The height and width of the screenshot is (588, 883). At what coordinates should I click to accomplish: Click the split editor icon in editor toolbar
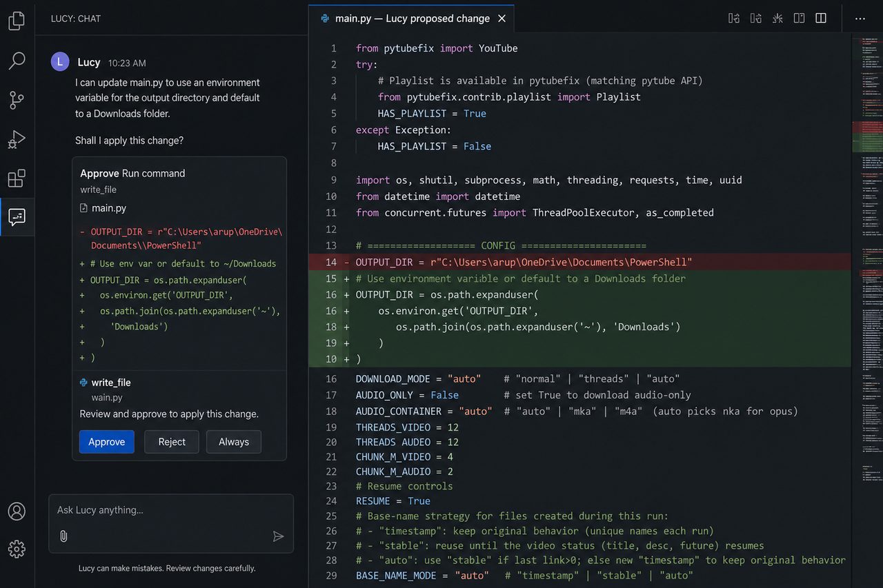(821, 19)
